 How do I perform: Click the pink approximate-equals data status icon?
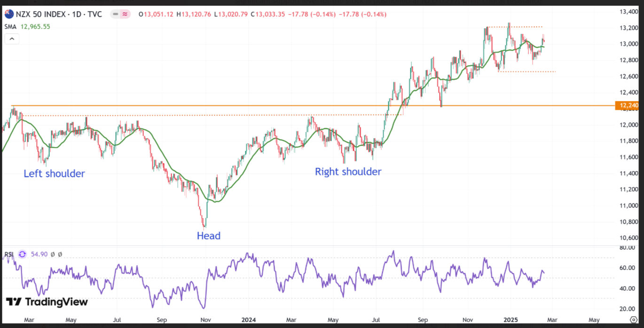click(125, 14)
